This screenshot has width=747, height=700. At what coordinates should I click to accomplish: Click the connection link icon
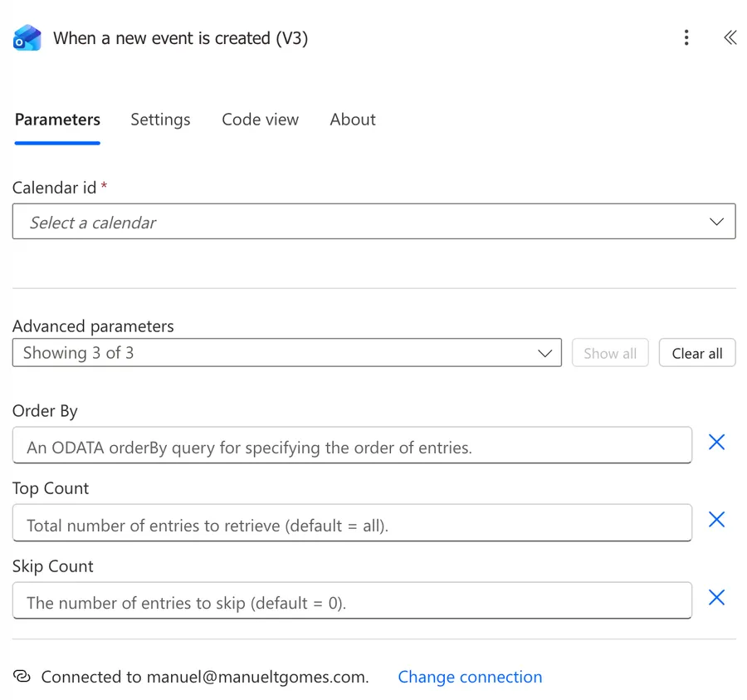(x=22, y=677)
